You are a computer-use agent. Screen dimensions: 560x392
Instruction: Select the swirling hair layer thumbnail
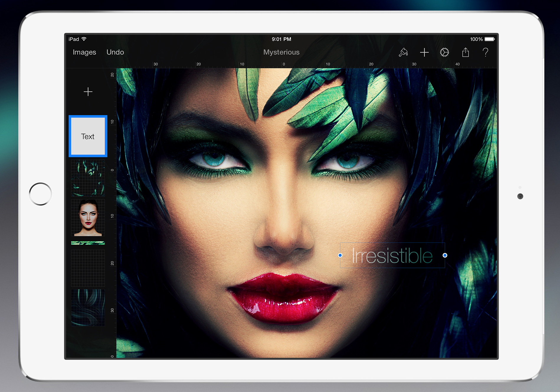pos(88,307)
